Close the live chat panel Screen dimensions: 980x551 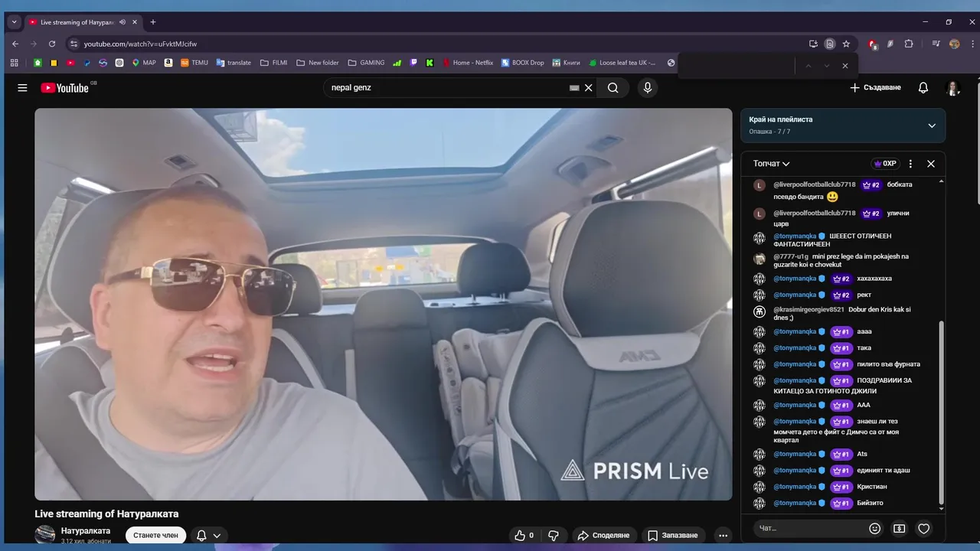931,164
